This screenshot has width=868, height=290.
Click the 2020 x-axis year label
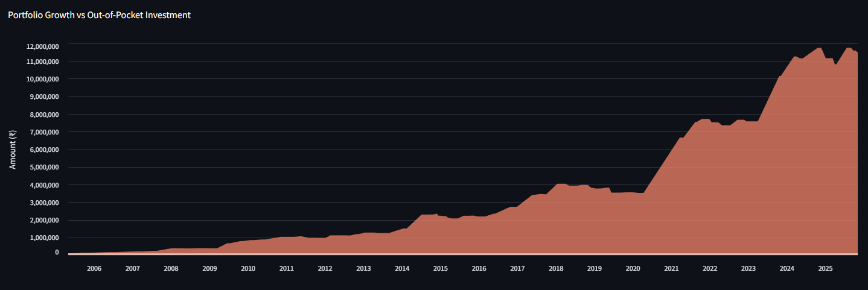[633, 269]
